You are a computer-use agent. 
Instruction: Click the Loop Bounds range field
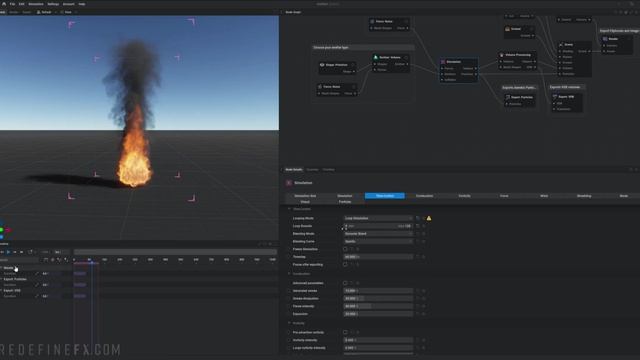378,226
